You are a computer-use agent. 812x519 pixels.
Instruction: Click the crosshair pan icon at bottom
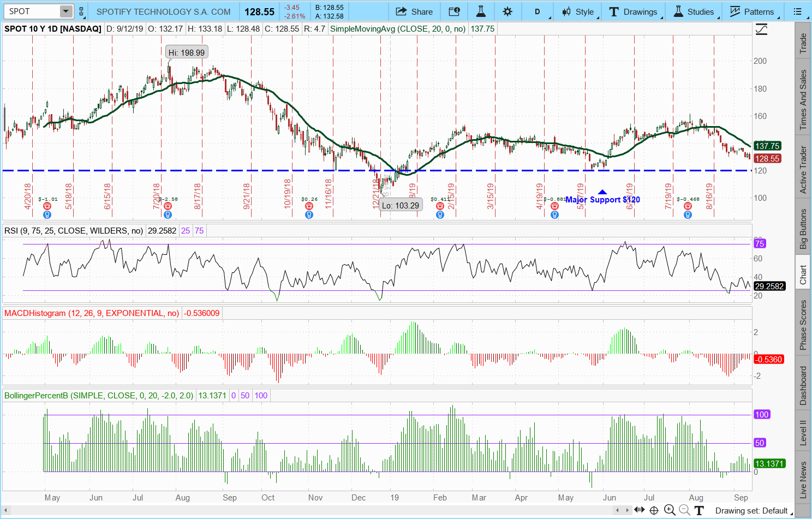654,510
